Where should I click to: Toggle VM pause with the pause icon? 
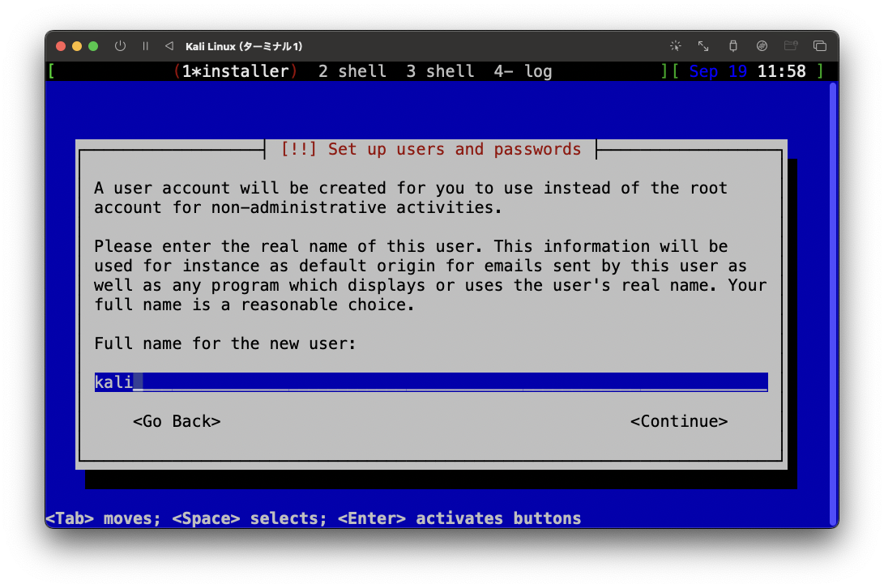coord(145,46)
